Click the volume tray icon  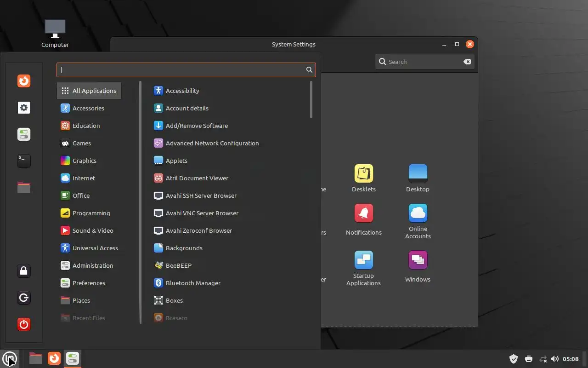[555, 359]
